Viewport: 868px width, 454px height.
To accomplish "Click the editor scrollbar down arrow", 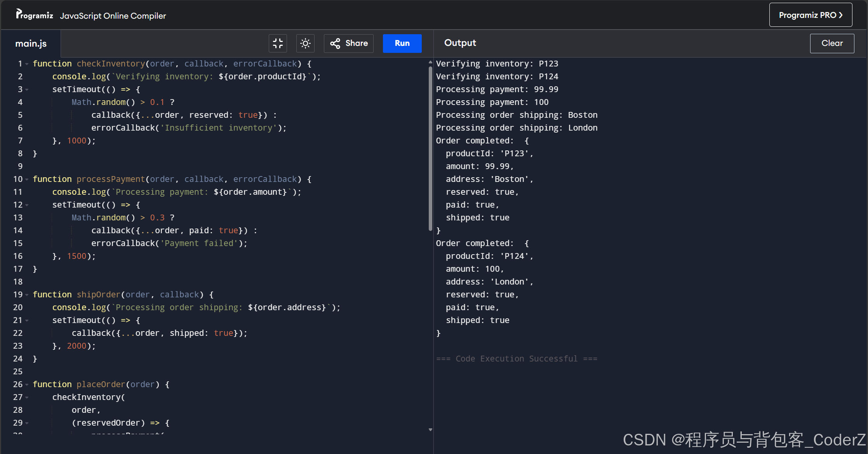I will click(430, 430).
